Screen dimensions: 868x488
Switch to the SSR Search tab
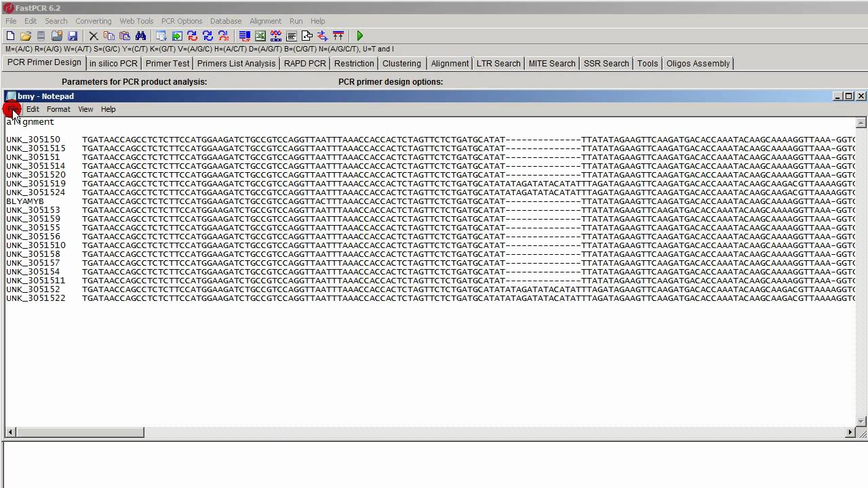606,63
